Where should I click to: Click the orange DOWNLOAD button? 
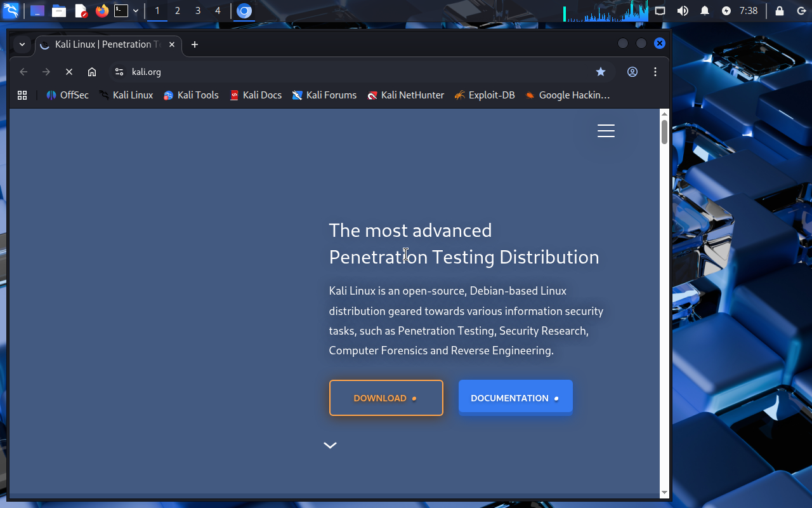[x=386, y=398]
